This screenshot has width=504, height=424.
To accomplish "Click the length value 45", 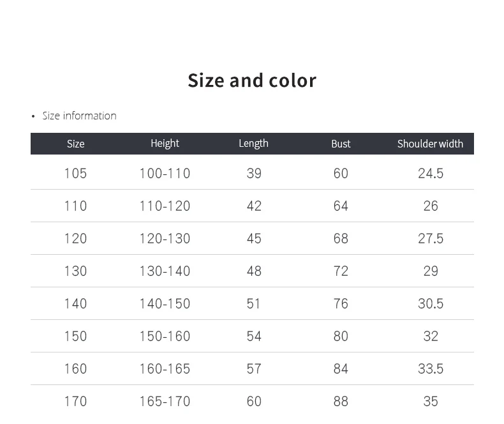I will 254,238.
